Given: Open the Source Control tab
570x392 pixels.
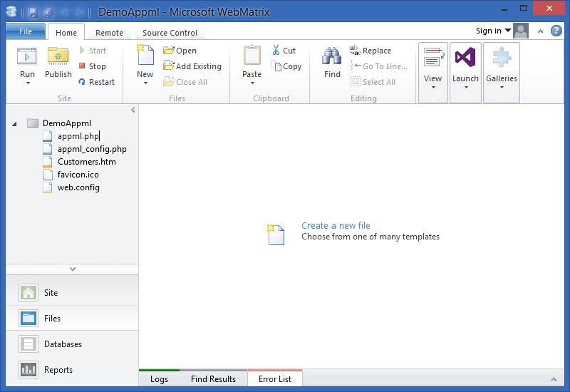Looking at the screenshot, I should coord(170,33).
